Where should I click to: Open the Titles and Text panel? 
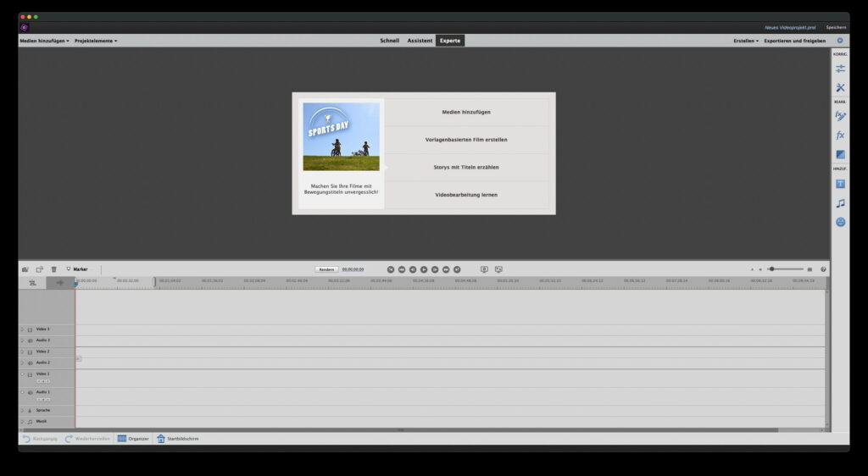pos(840,184)
